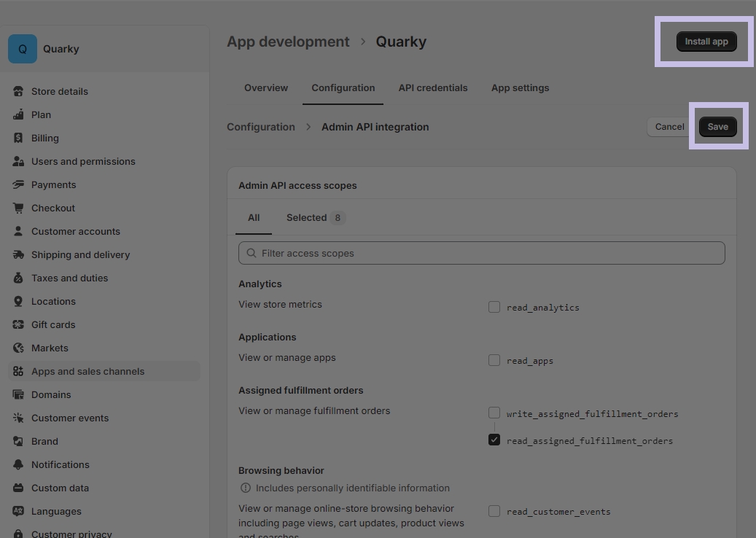Check the write_assigned_fulfillment_orders checkbox
This screenshot has width=756, height=538.
494,413
